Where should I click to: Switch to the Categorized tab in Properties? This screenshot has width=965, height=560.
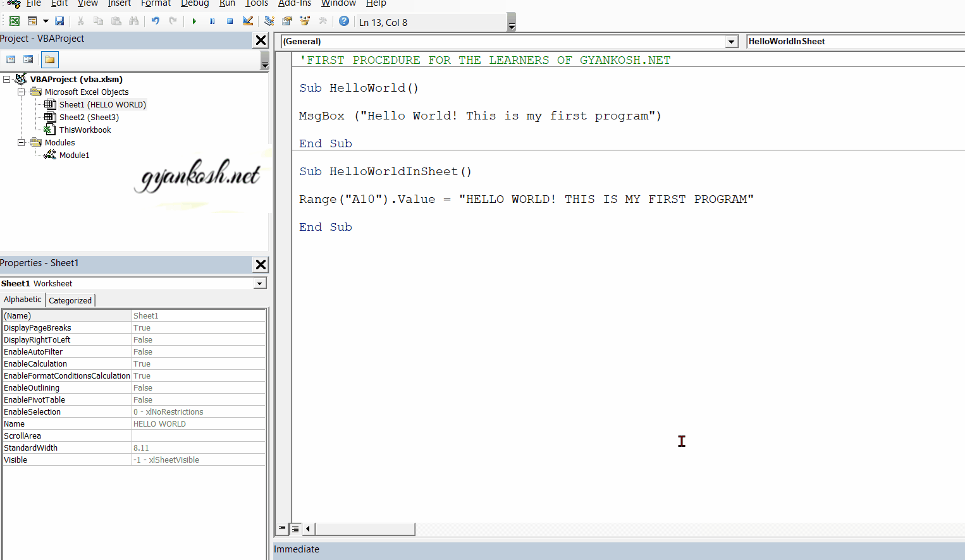(x=70, y=300)
